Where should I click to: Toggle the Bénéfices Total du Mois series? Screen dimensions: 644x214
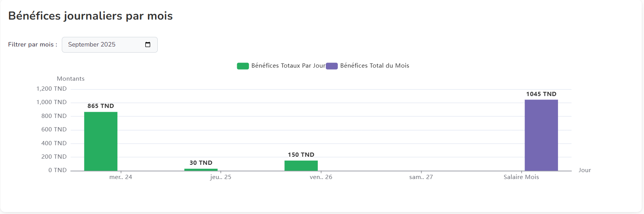(375, 66)
